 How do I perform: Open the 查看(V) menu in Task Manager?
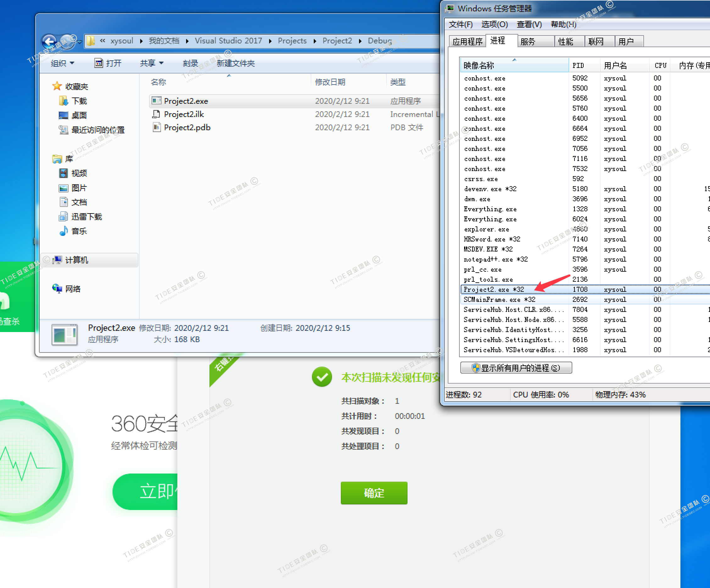pyautogui.click(x=529, y=24)
